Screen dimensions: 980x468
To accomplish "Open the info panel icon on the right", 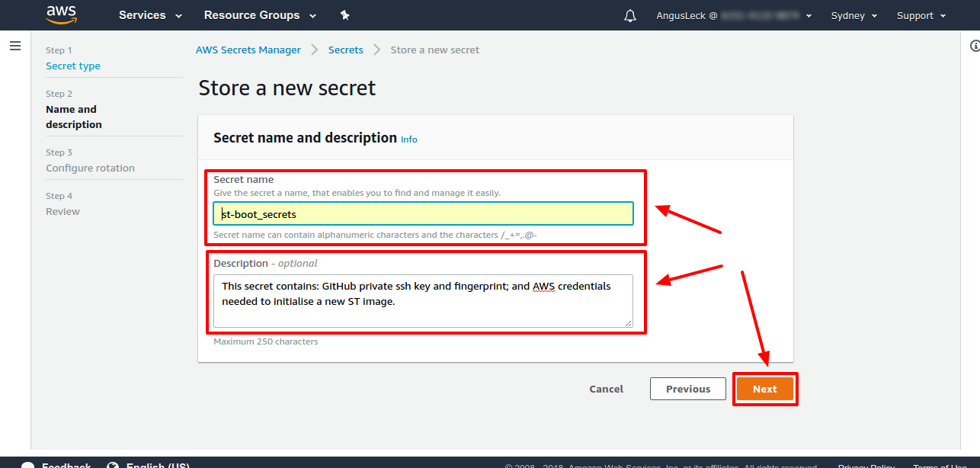I will [x=975, y=46].
